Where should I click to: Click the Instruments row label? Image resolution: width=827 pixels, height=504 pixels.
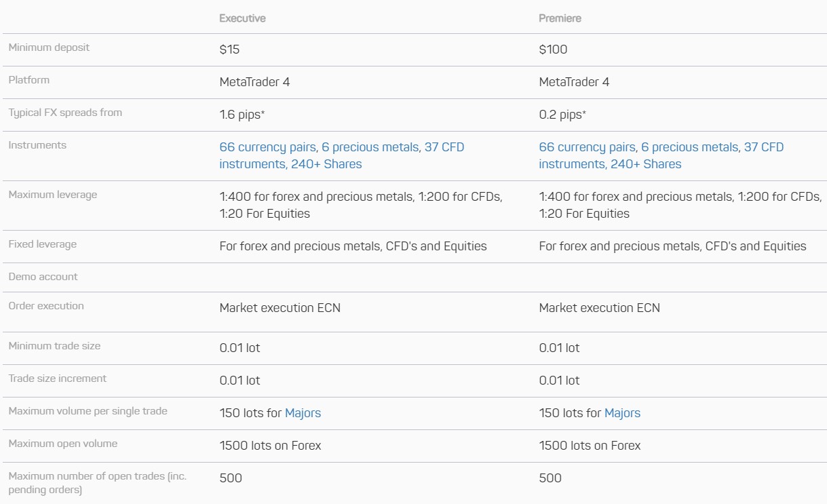pyautogui.click(x=37, y=145)
